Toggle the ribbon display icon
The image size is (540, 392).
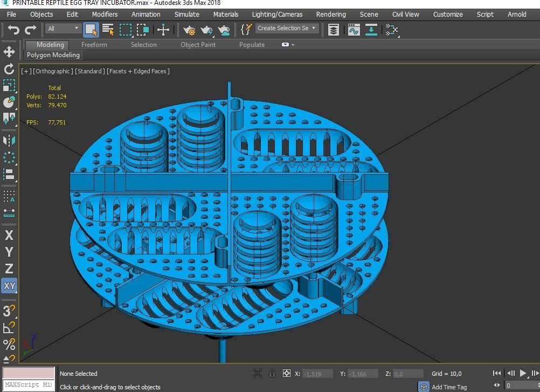[371, 30]
